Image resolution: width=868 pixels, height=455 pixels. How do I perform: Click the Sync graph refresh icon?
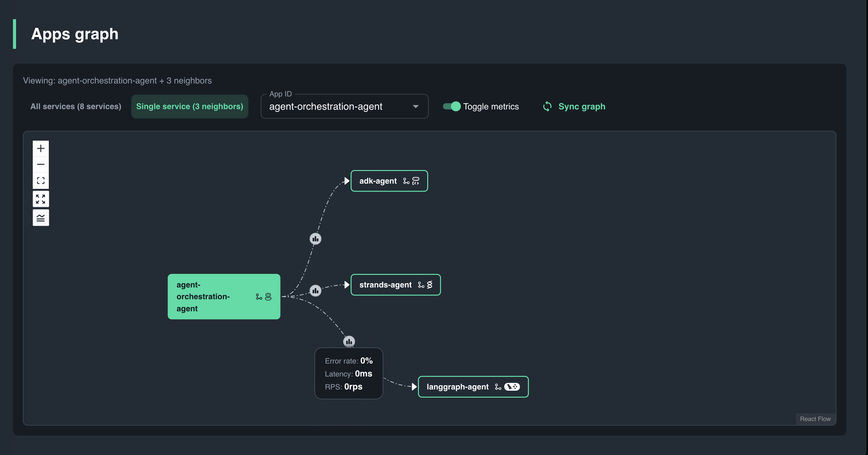547,107
